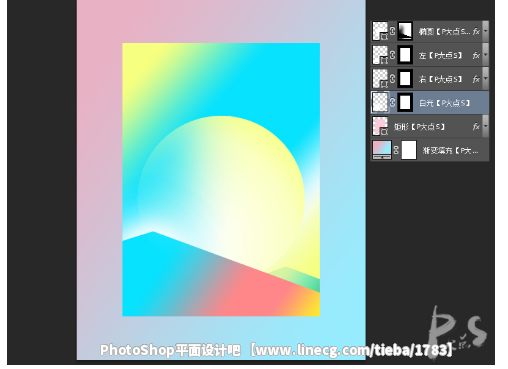Expand the effects arrow on 右 layer

[x=486, y=79]
